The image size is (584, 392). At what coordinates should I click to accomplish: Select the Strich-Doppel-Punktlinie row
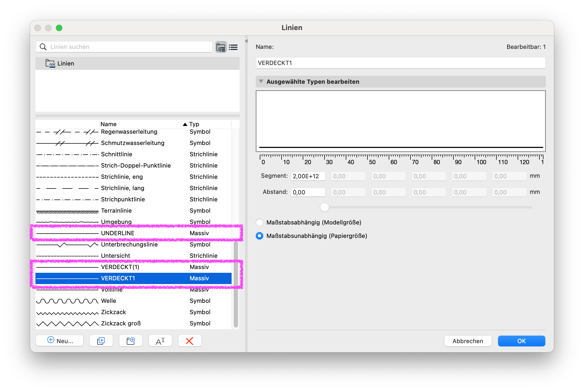coord(134,165)
